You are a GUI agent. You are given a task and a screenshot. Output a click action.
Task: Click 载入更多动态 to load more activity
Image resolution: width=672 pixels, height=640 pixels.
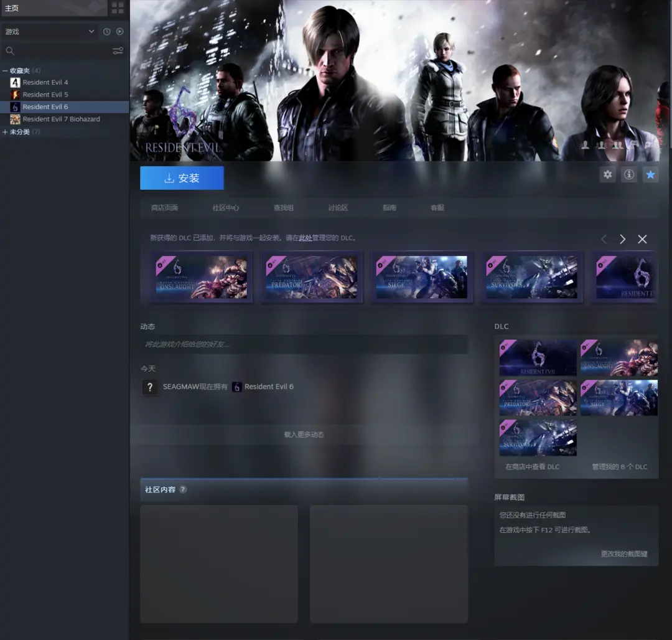[x=304, y=435]
